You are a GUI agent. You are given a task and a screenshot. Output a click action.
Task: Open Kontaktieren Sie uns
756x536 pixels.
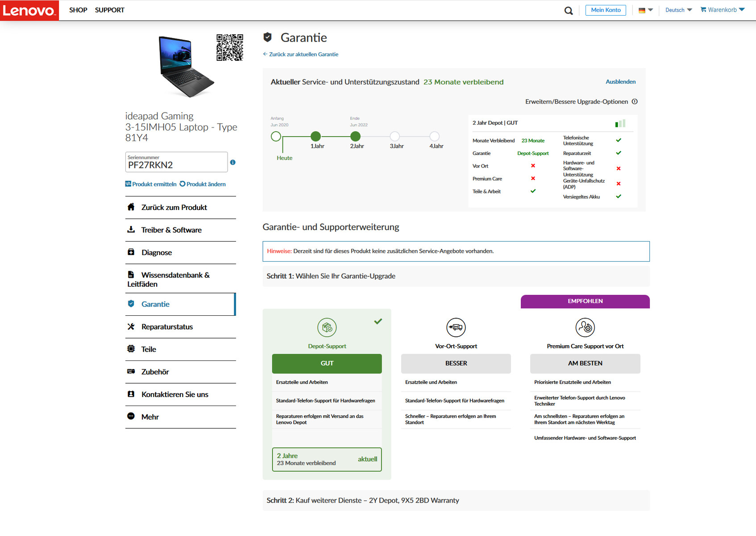click(x=181, y=394)
